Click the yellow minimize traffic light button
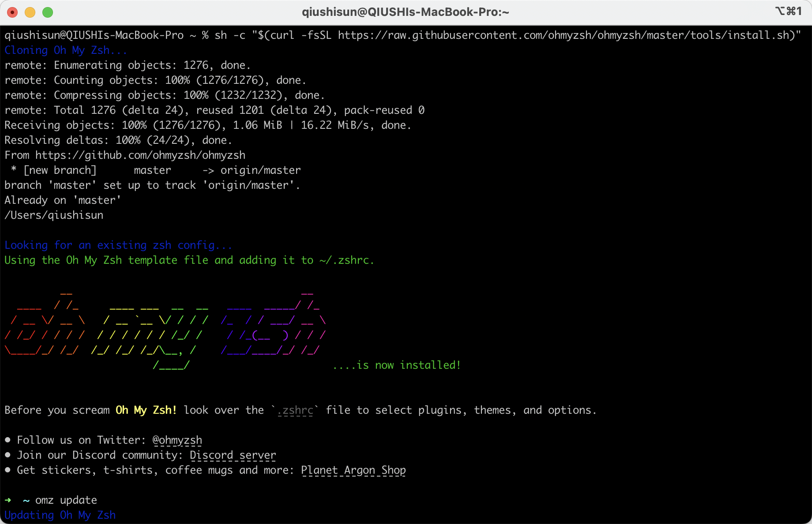812x524 pixels. 30,12
